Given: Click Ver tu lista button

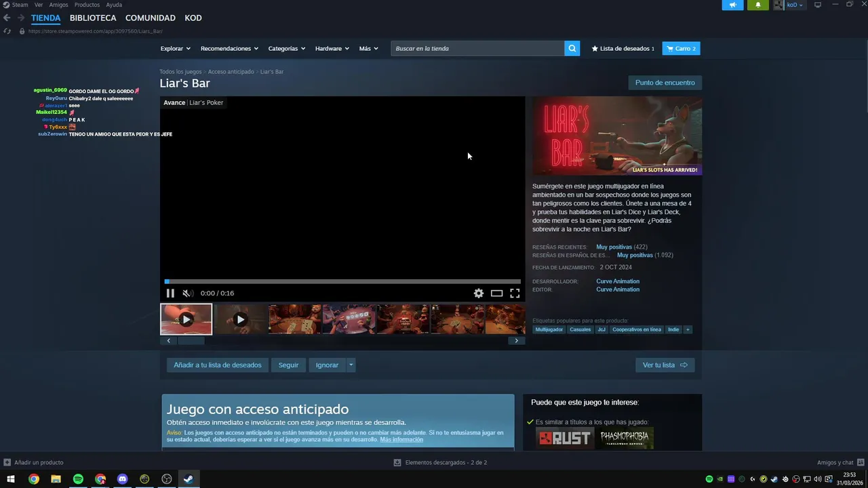Looking at the screenshot, I should coord(665,365).
